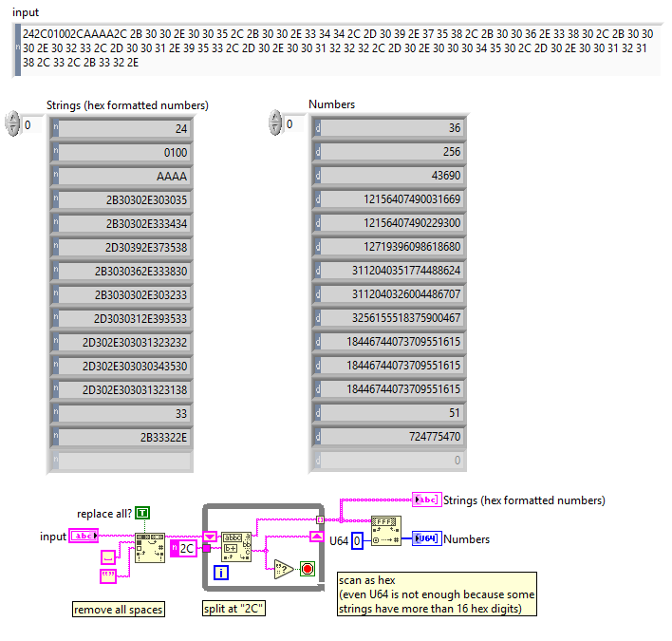
Task: Select string element 2D3030312E393533
Action: [x=121, y=318]
